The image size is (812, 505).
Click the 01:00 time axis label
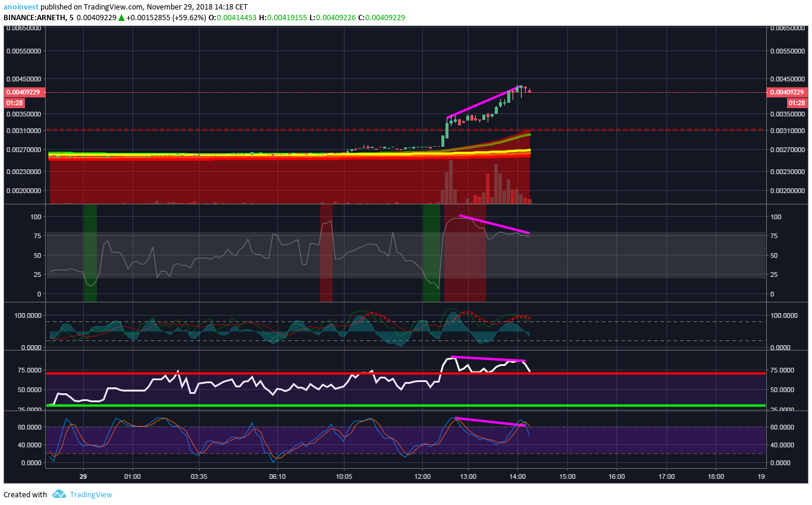132,476
